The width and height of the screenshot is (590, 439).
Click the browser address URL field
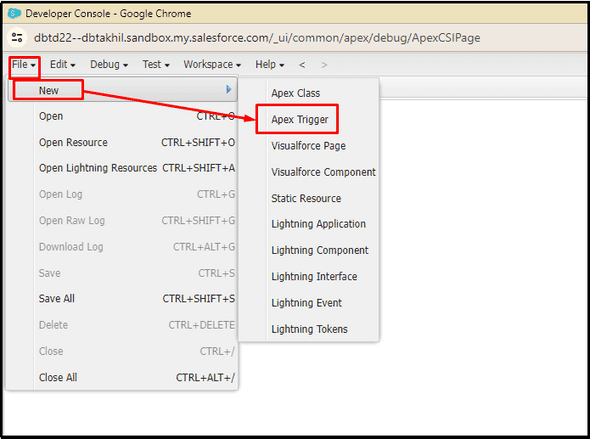point(257,38)
